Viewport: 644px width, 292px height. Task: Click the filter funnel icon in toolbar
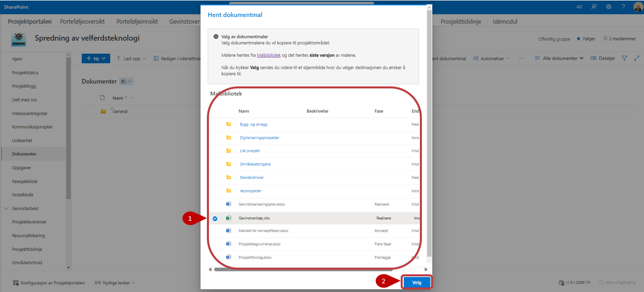tap(624, 59)
